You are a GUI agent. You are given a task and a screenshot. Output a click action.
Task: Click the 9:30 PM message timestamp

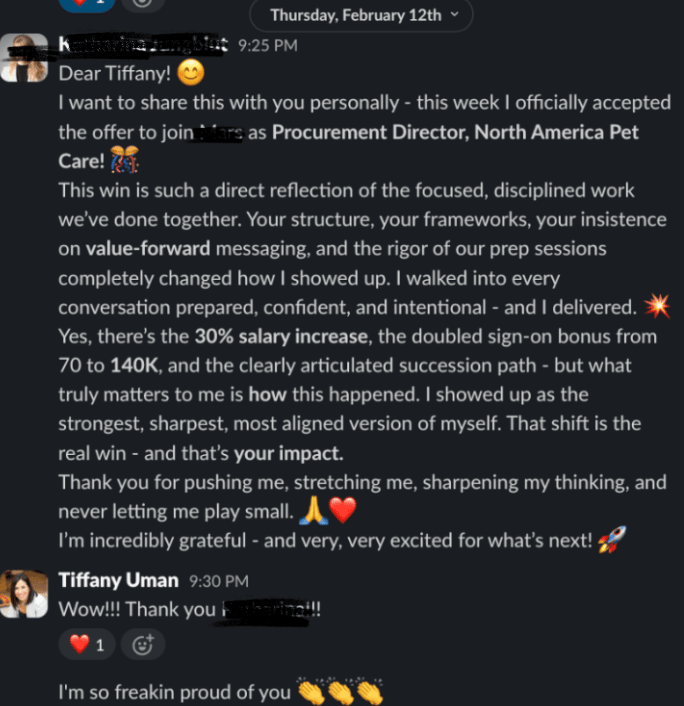click(x=218, y=581)
